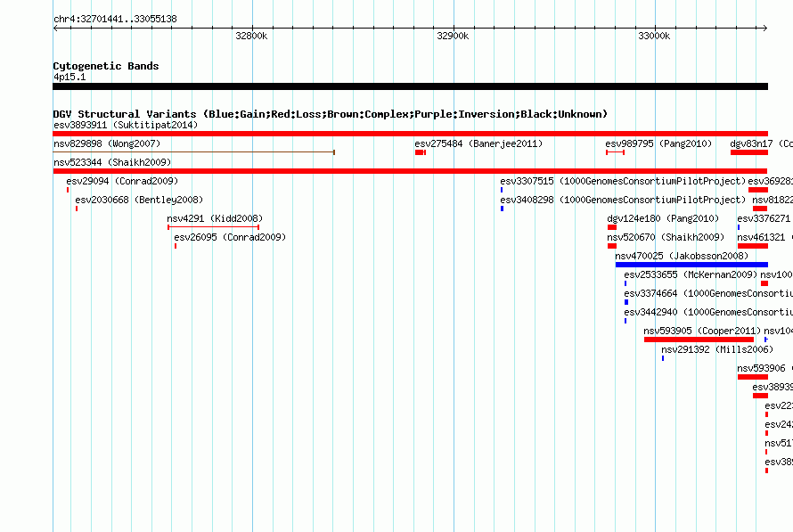Viewport: 793px width, 532px height.
Task: Click the esv3376271 variant label
Action: tap(764, 218)
